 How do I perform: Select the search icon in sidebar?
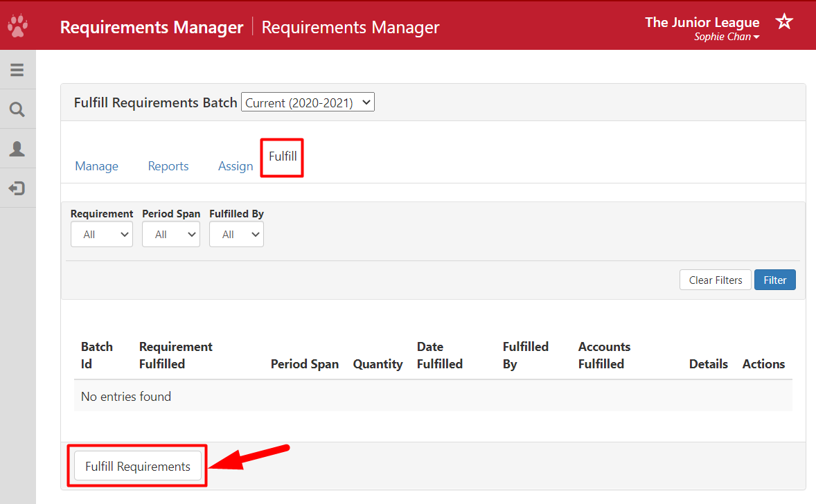[x=17, y=109]
